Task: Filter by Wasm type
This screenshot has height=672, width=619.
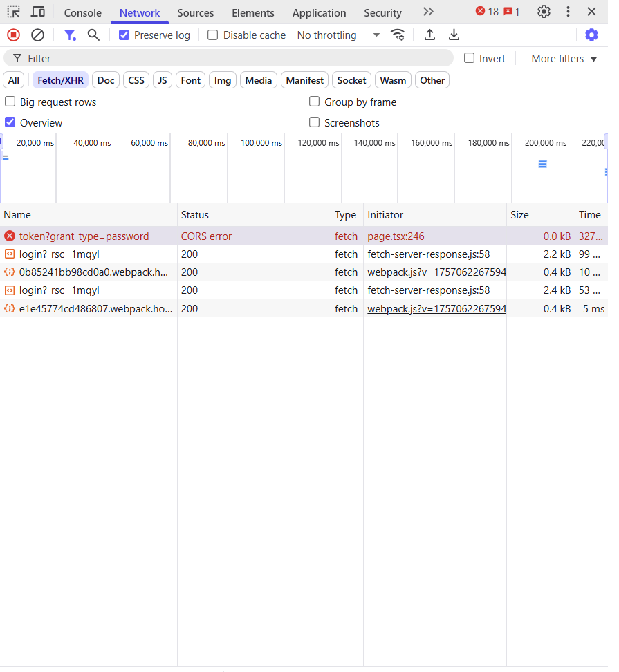Action: coord(393,80)
